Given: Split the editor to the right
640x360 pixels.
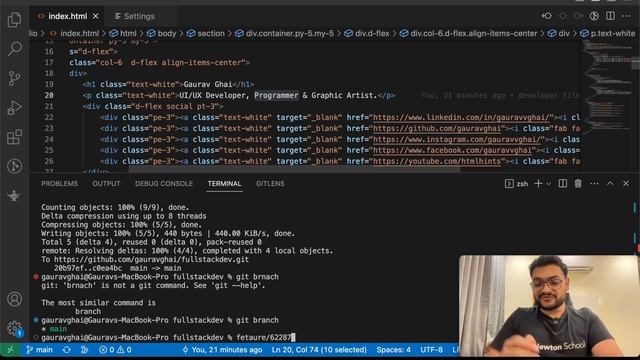Looking at the screenshot, I should 610,16.
